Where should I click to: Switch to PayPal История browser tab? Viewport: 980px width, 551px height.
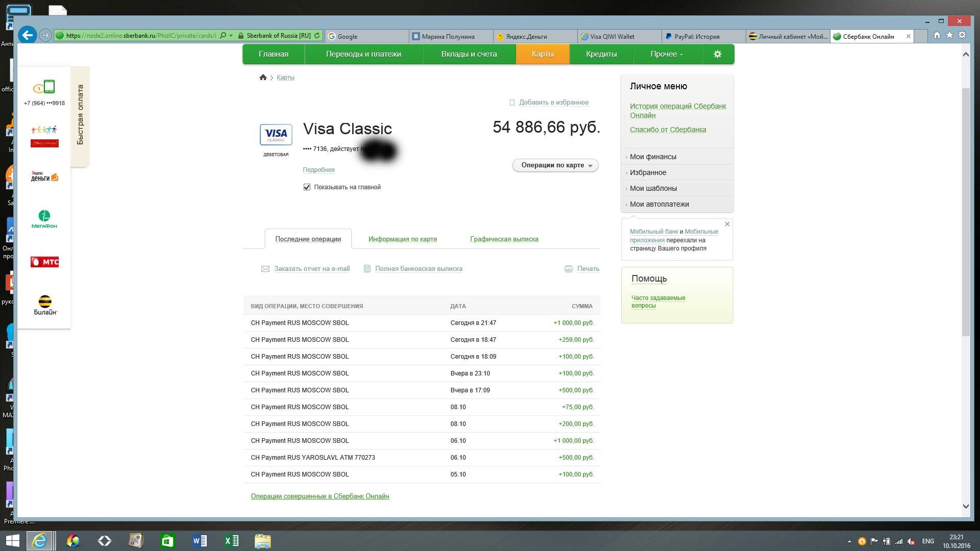(x=703, y=36)
